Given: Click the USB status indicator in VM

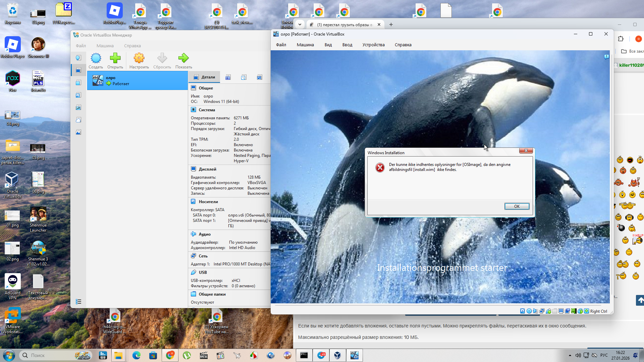Looking at the screenshot, I should 548,311.
